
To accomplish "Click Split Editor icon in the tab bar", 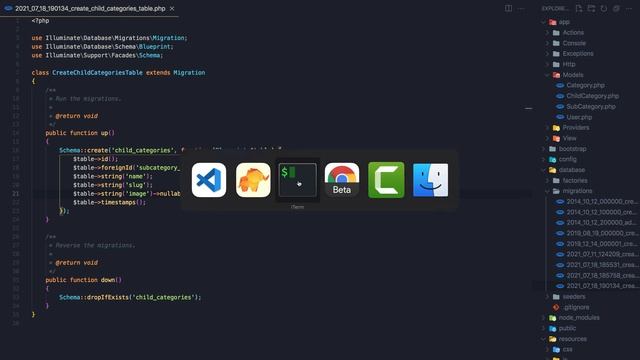I will pos(508,8).
